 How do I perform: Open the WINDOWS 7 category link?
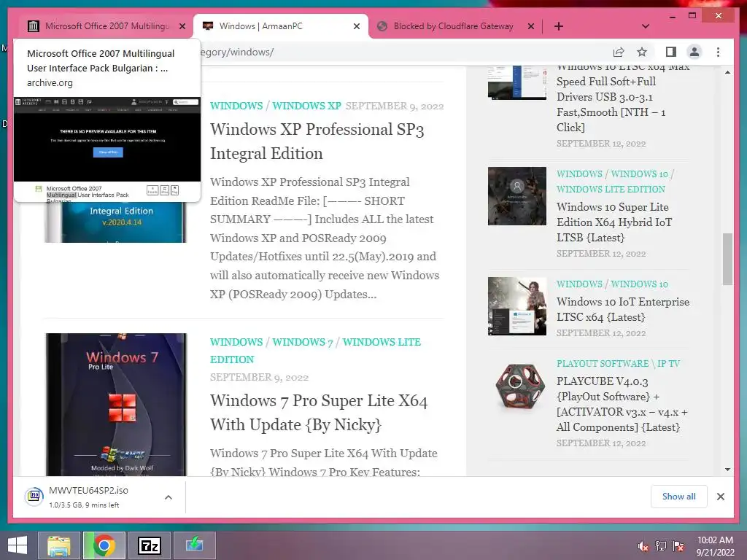click(x=302, y=342)
